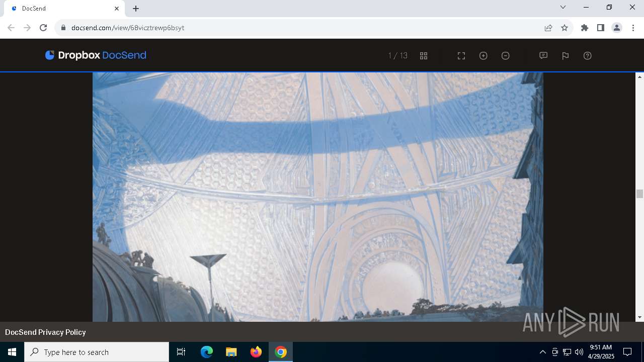
Task: Open the DocSend page thumbnails grid view
Action: click(424, 56)
